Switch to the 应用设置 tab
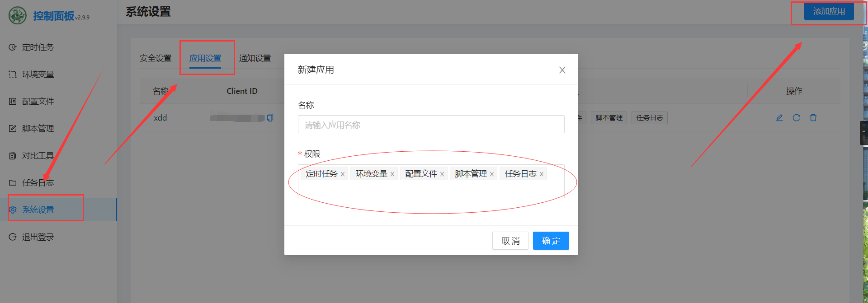 (205, 58)
